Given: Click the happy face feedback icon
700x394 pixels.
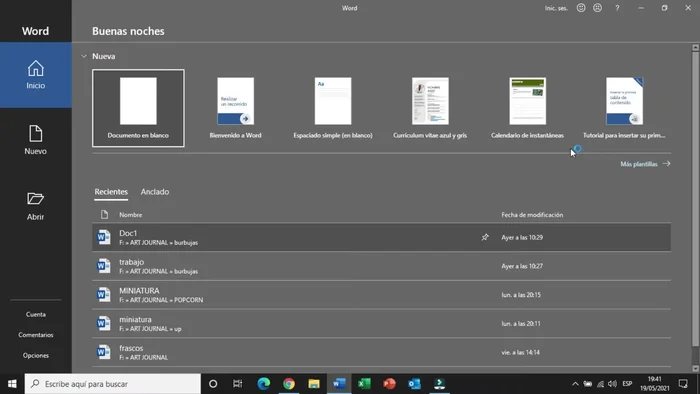Looking at the screenshot, I should point(581,8).
